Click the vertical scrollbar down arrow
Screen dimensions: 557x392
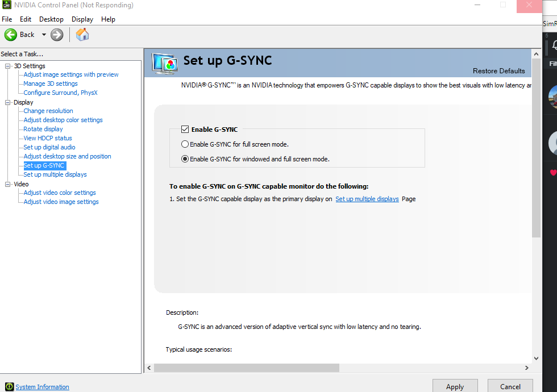[536, 358]
